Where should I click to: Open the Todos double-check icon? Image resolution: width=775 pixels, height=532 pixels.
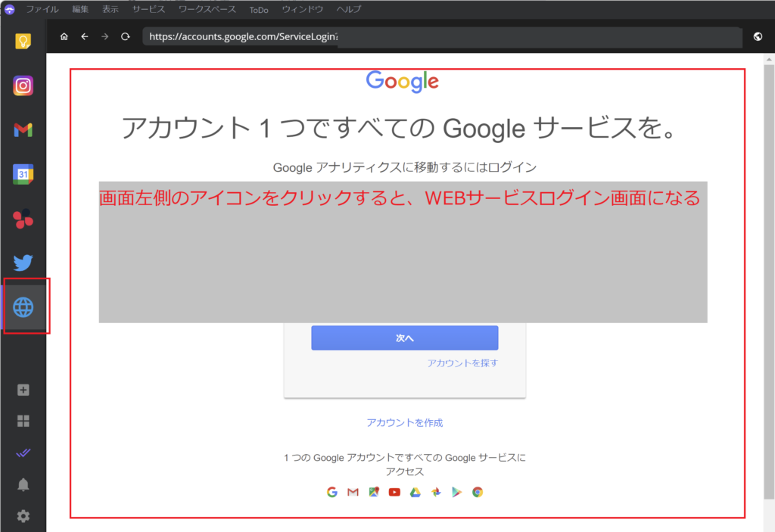coord(23,453)
